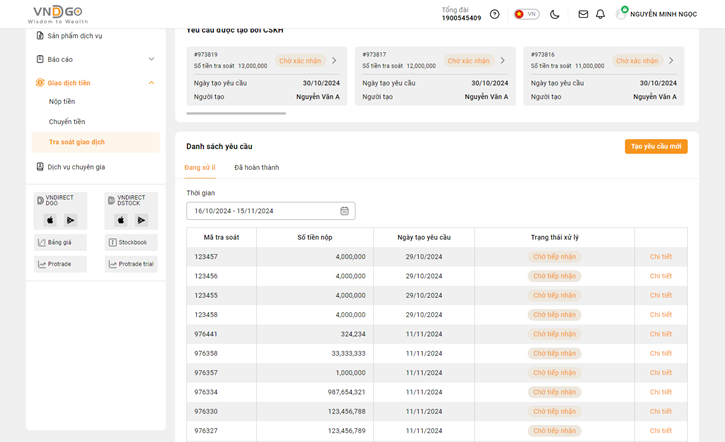Click the date range input field

click(x=271, y=211)
